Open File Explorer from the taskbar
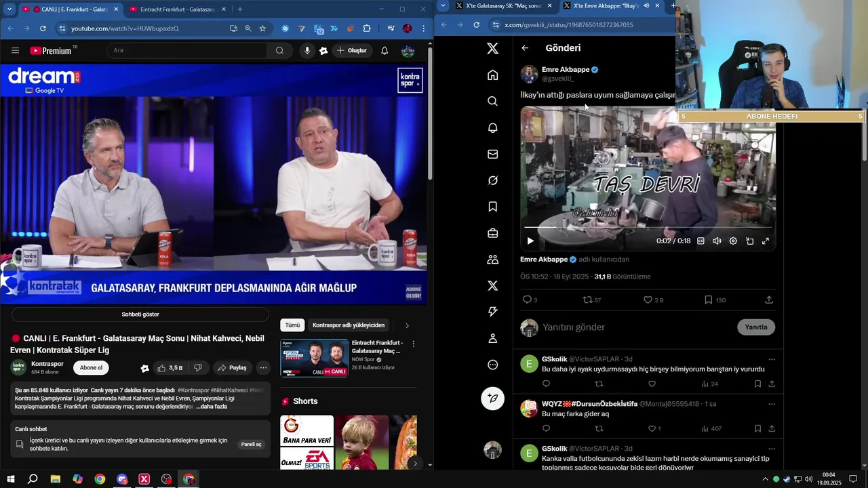 pyautogui.click(x=55, y=479)
